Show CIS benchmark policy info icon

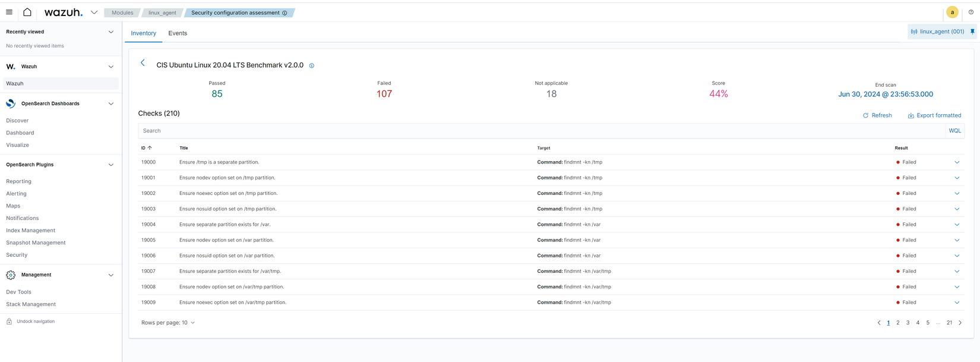click(x=312, y=66)
